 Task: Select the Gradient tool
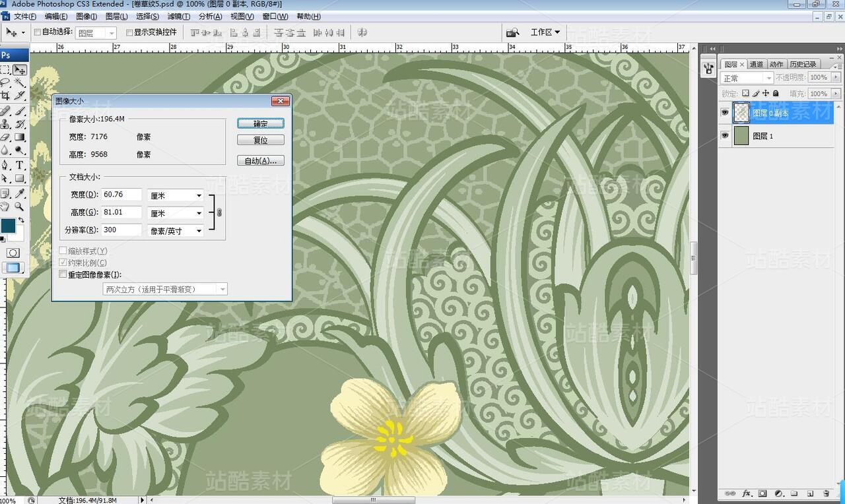[20, 137]
